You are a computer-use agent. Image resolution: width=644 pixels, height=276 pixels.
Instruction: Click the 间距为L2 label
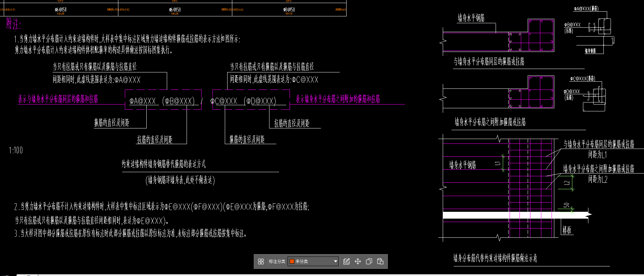click(x=598, y=179)
